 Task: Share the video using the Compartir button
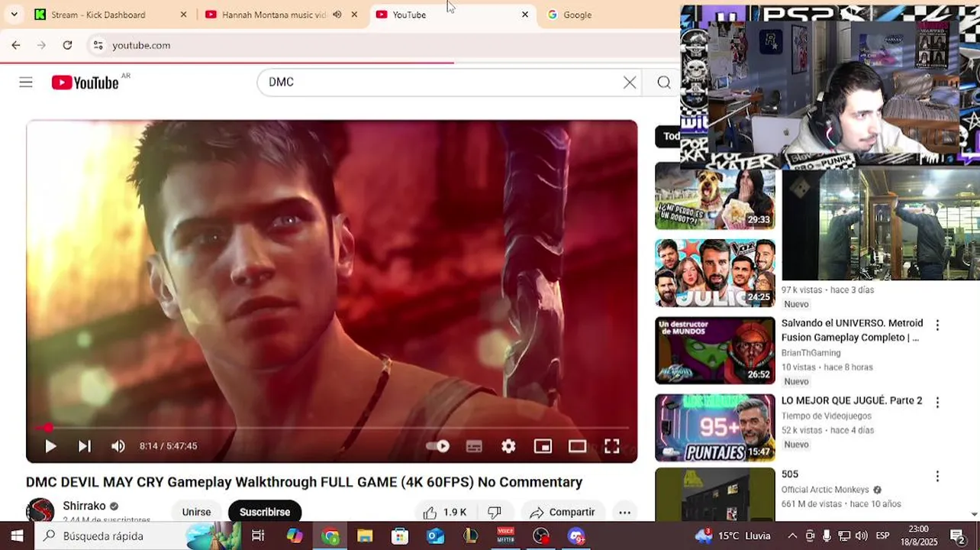click(x=563, y=513)
